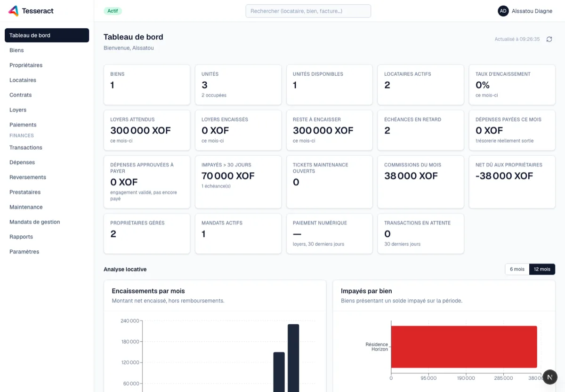
Task: Open the ÉCHÉANCES EN RETARD card
Action: [421, 130]
